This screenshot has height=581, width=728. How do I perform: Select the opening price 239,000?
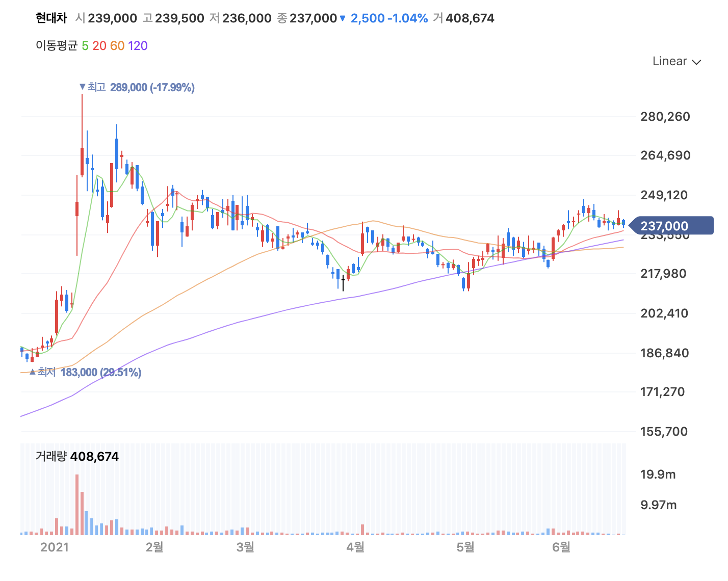point(112,18)
